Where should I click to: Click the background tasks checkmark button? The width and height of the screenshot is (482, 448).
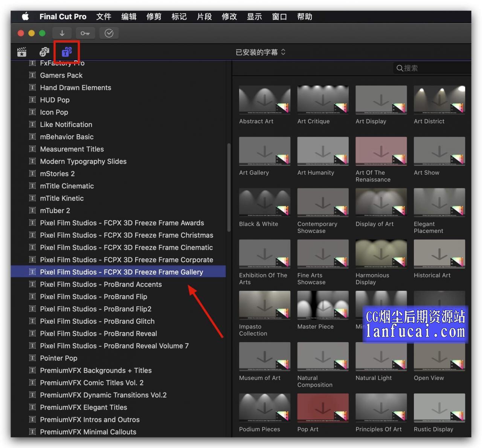coord(109,33)
